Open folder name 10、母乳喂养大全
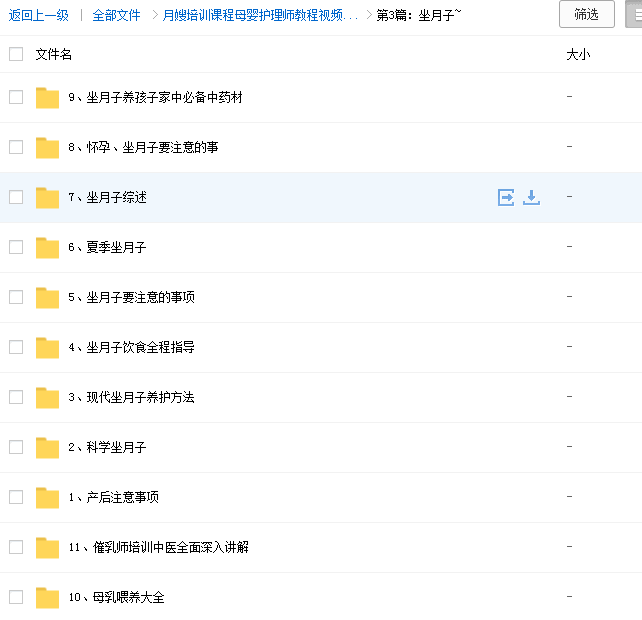This screenshot has height=620, width=642. pos(116,597)
